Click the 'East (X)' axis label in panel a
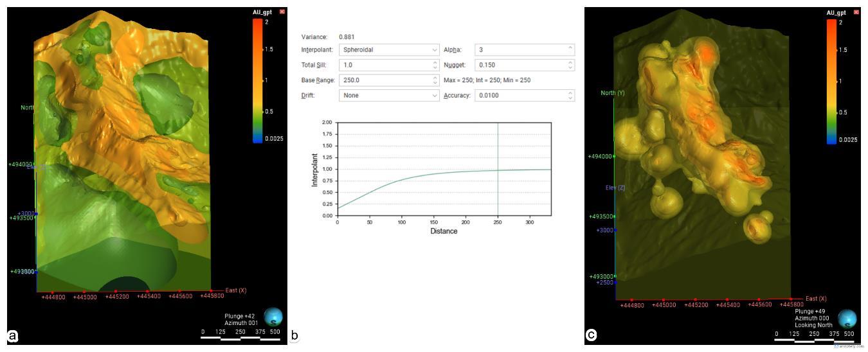Viewport: 868px width, 352px height. click(236, 290)
